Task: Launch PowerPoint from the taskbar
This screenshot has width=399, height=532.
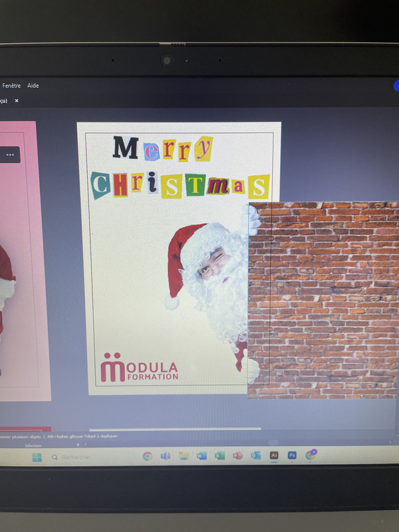Action: [x=237, y=456]
